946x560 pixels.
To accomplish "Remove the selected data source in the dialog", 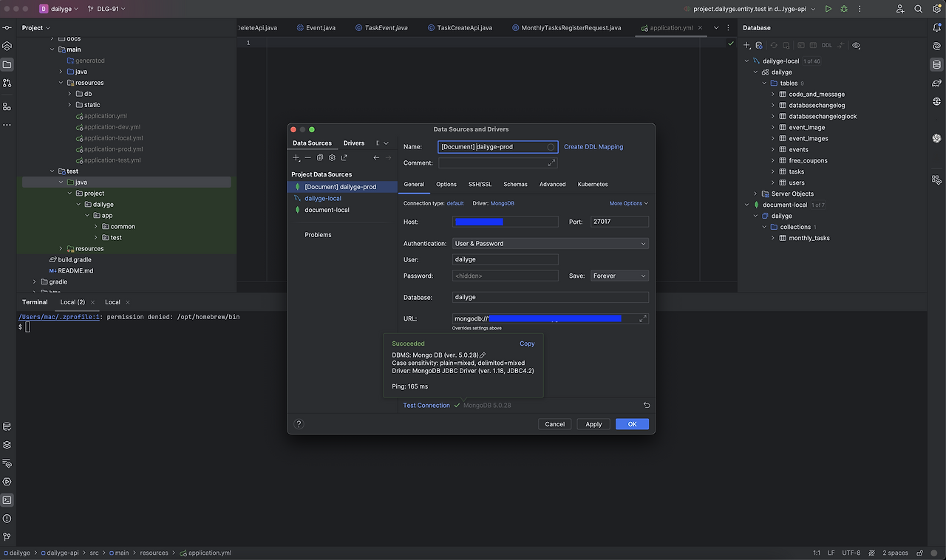I will click(308, 157).
